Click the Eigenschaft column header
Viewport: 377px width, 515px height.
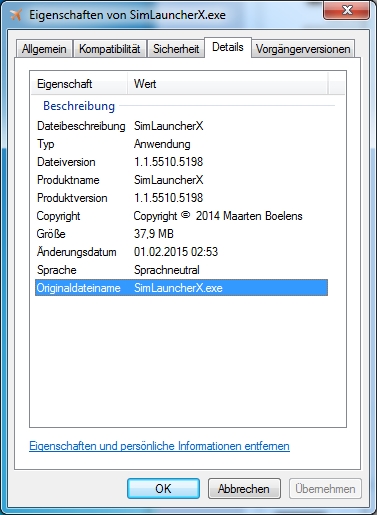(79, 84)
